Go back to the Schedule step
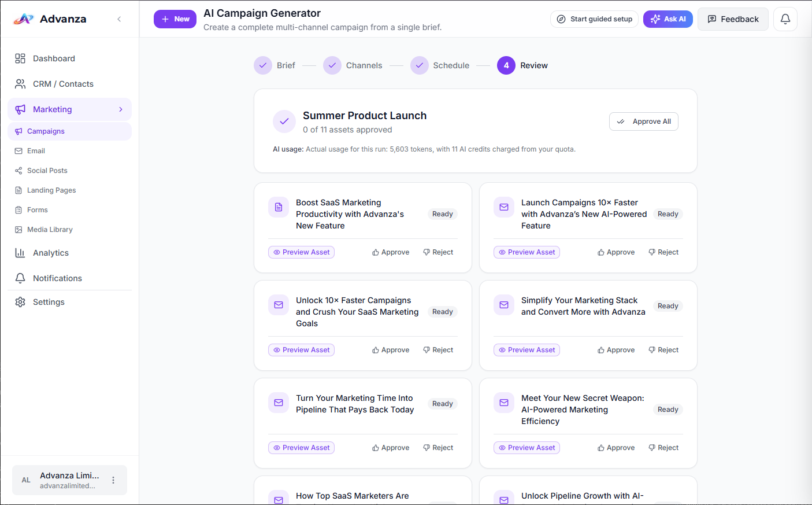The height and width of the screenshot is (505, 812). (x=440, y=65)
